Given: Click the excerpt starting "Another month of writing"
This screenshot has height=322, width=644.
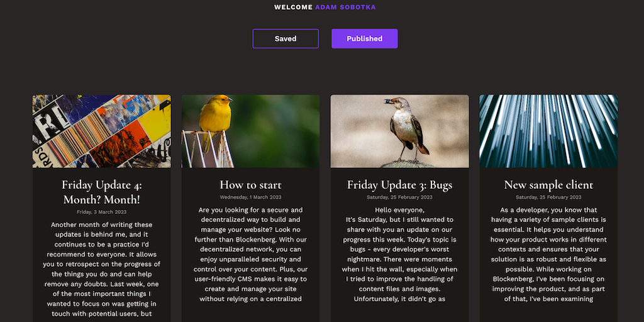Looking at the screenshot, I should (102, 269).
